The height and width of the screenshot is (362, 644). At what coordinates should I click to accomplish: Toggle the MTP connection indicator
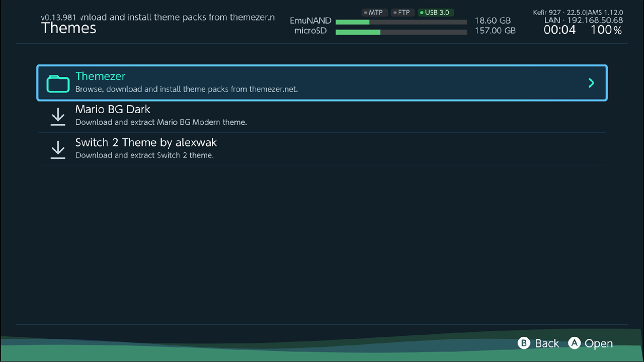pos(373,12)
